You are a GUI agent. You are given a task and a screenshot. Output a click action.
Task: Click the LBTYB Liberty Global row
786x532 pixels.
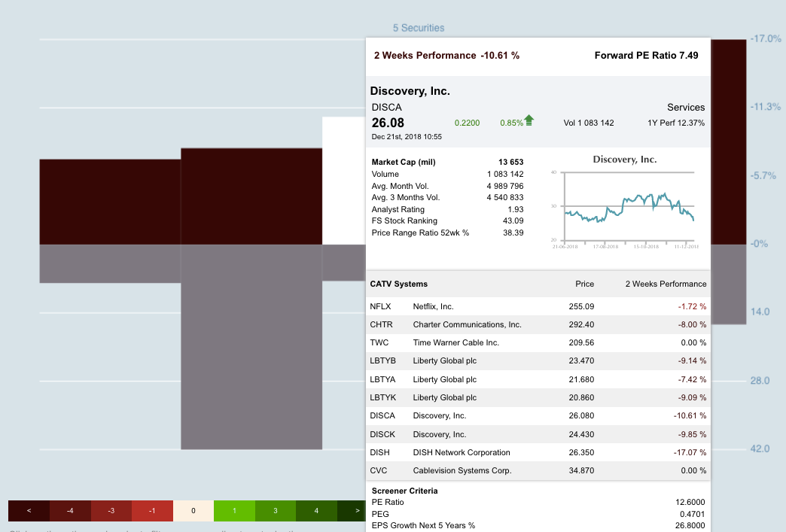[538, 360]
